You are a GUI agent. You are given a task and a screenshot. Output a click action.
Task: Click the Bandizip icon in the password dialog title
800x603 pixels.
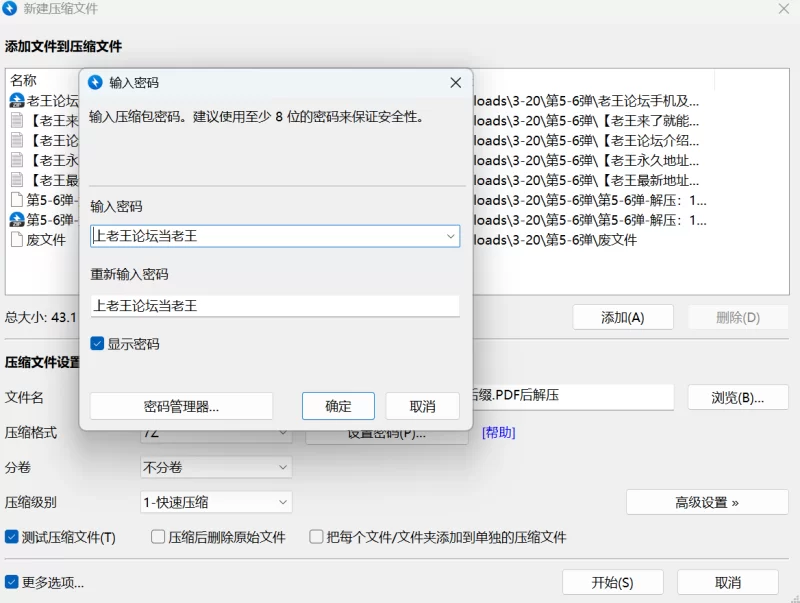(x=96, y=82)
